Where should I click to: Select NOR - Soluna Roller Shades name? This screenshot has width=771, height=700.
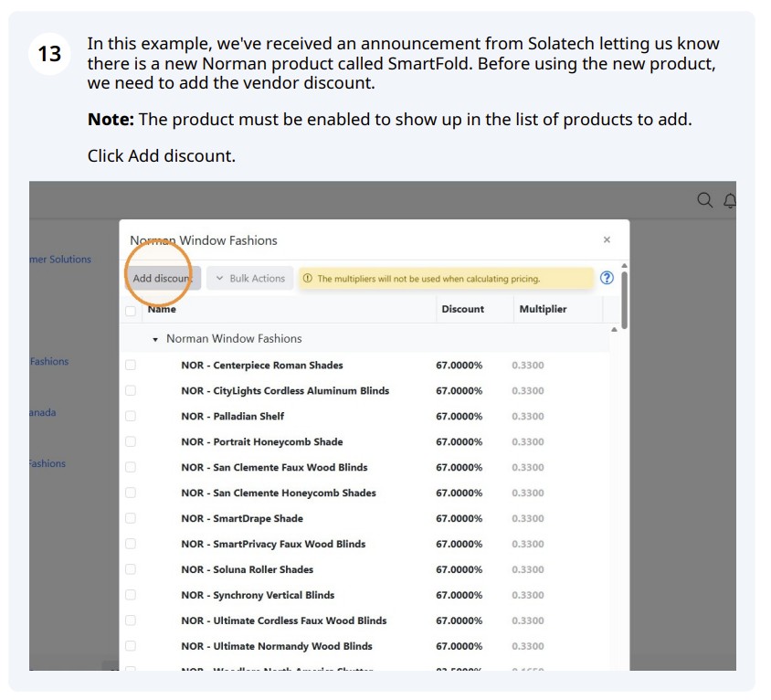[x=248, y=569]
